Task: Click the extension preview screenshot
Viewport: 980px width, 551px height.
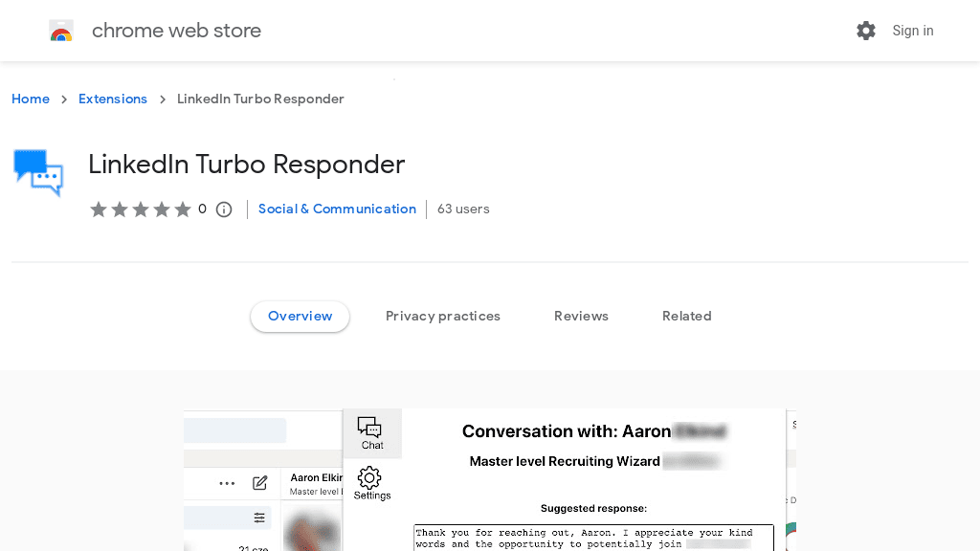Action: click(x=490, y=478)
